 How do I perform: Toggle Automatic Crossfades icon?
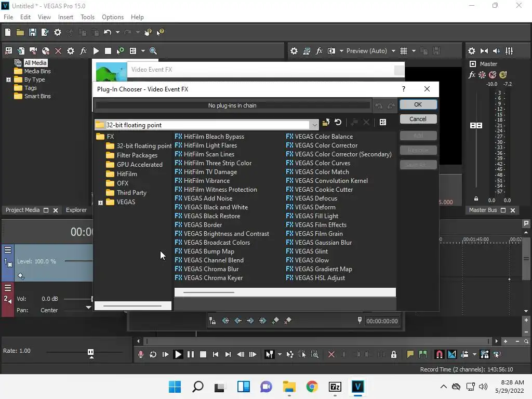452,354
